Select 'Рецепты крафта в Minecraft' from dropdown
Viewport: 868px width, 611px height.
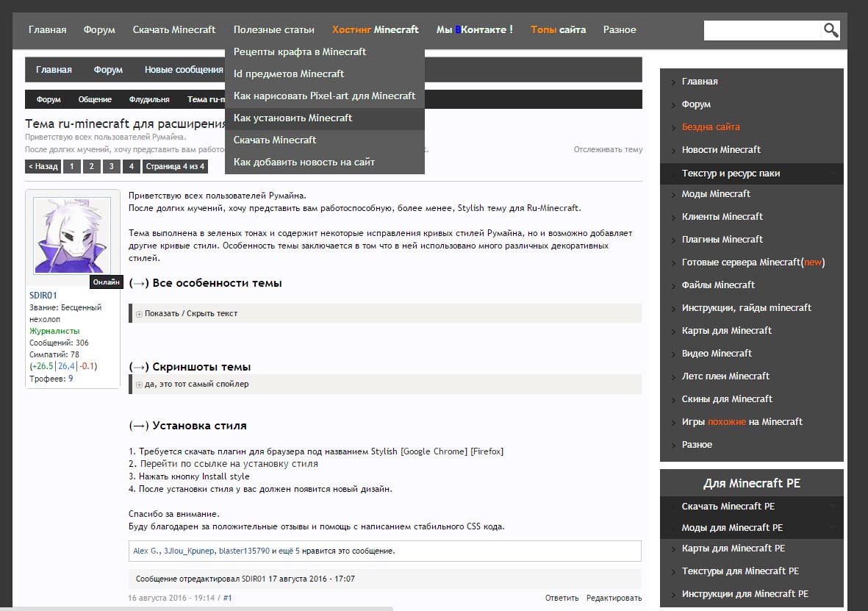[325, 52]
